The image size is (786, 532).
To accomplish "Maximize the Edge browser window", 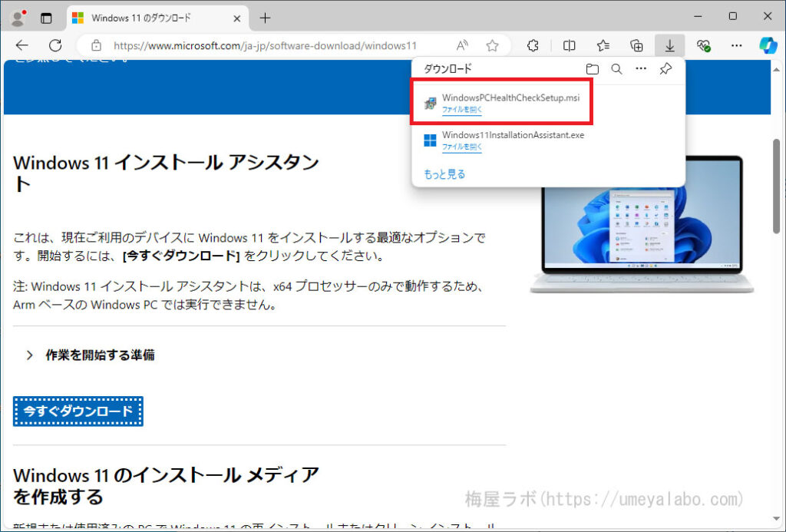I will pyautogui.click(x=733, y=17).
